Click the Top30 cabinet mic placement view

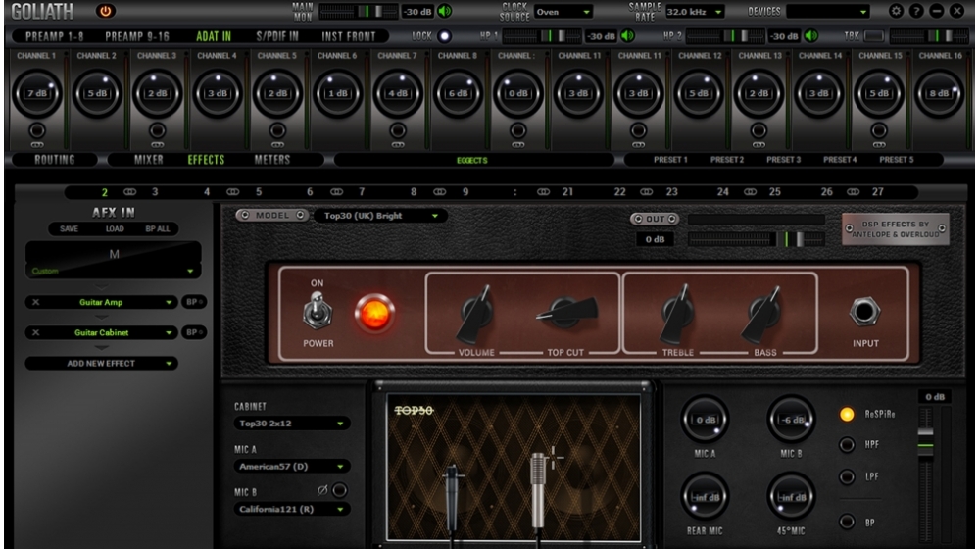514,467
